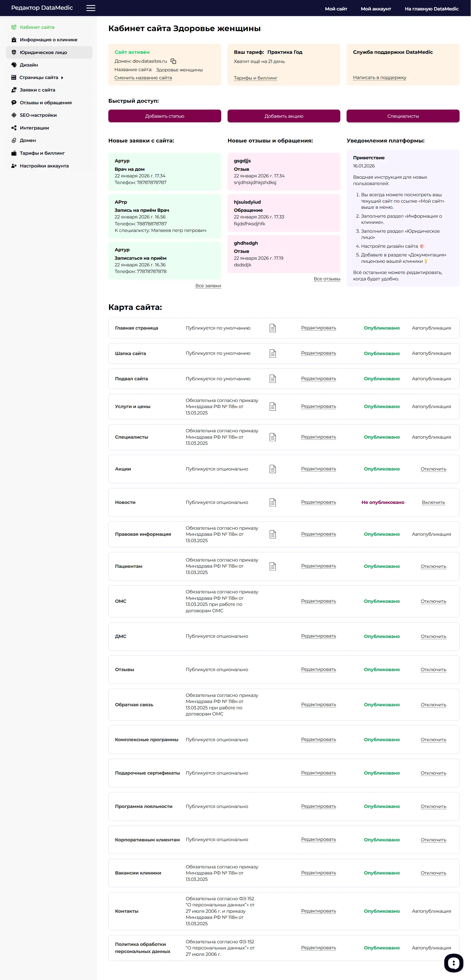Click Написать в поддержку link

[x=379, y=77]
